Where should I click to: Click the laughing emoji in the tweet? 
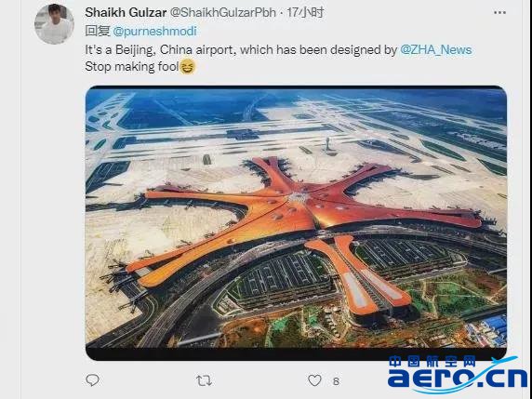pos(187,66)
